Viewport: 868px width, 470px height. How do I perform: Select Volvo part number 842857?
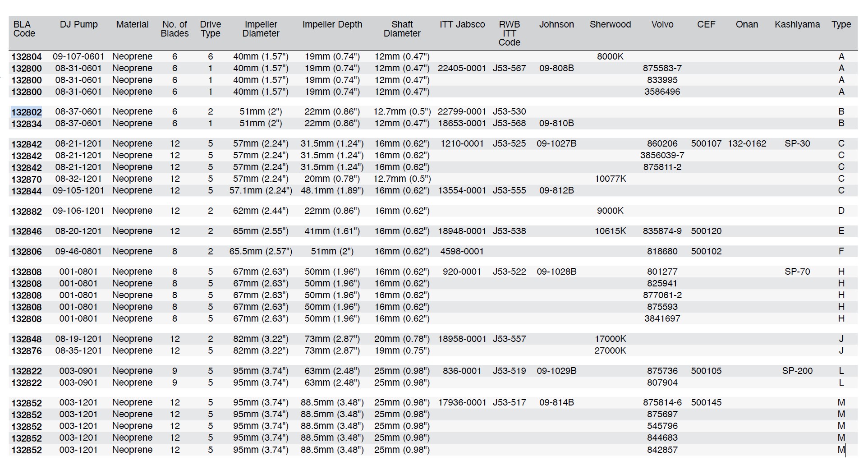(662, 450)
